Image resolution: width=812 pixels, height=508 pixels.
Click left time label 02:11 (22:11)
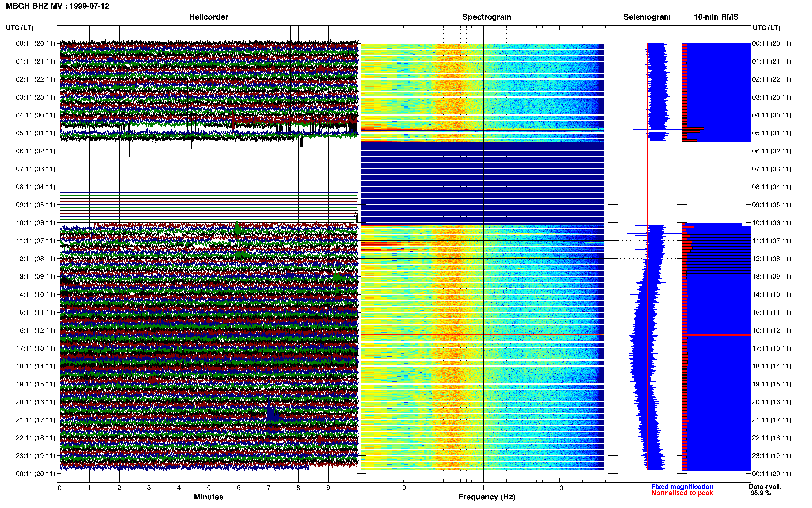coord(36,79)
